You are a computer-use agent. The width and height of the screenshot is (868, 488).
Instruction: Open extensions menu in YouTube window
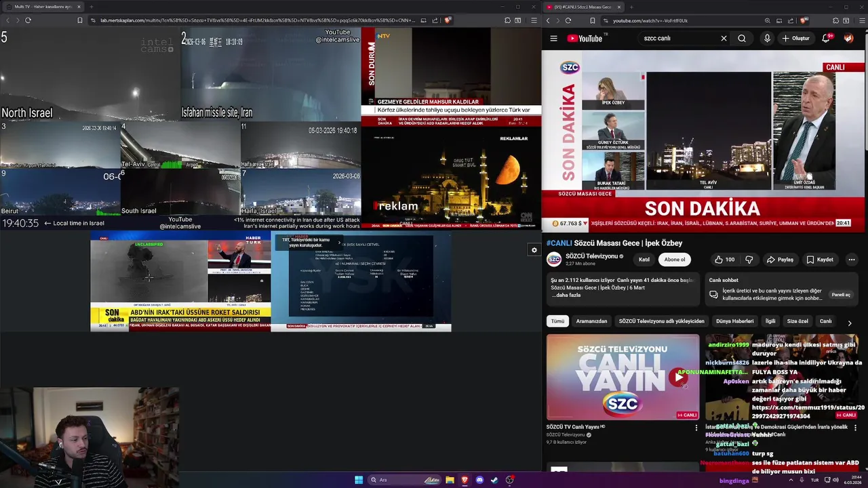click(835, 21)
